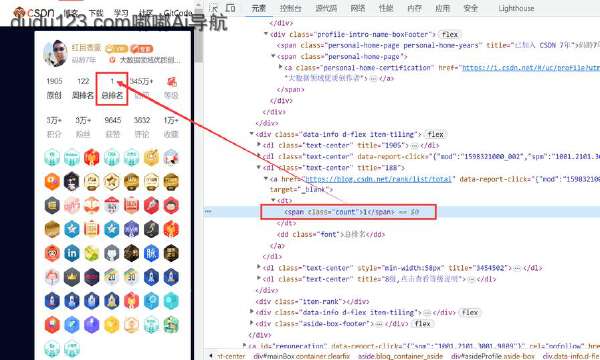Toggle flex badge on first data-info div

pos(435,134)
